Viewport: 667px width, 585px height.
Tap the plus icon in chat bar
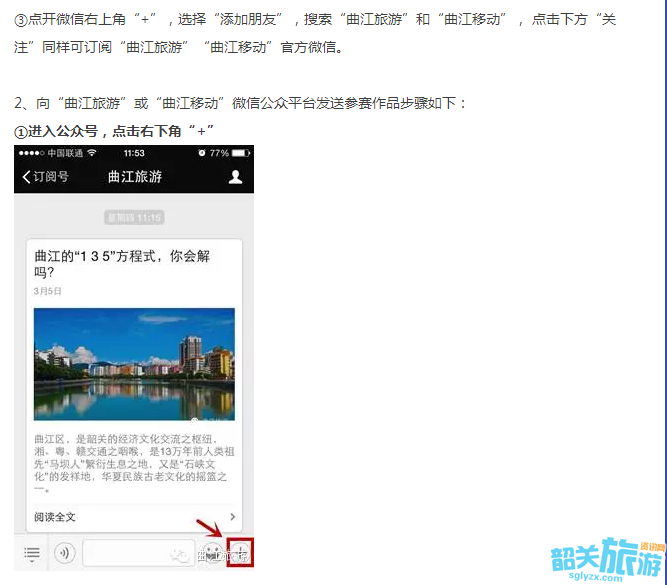[x=240, y=553]
